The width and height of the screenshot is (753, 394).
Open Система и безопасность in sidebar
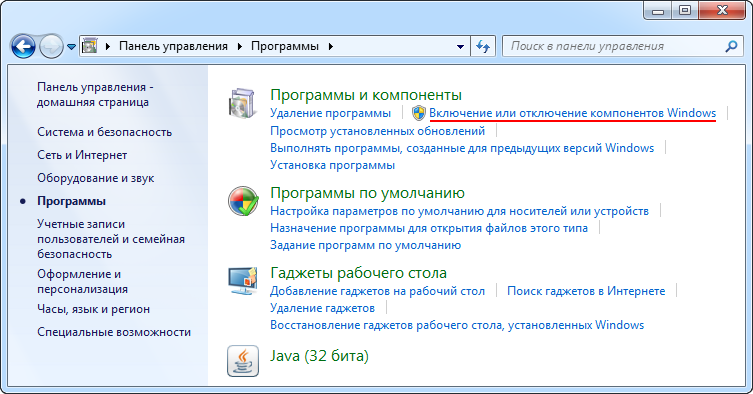point(104,132)
